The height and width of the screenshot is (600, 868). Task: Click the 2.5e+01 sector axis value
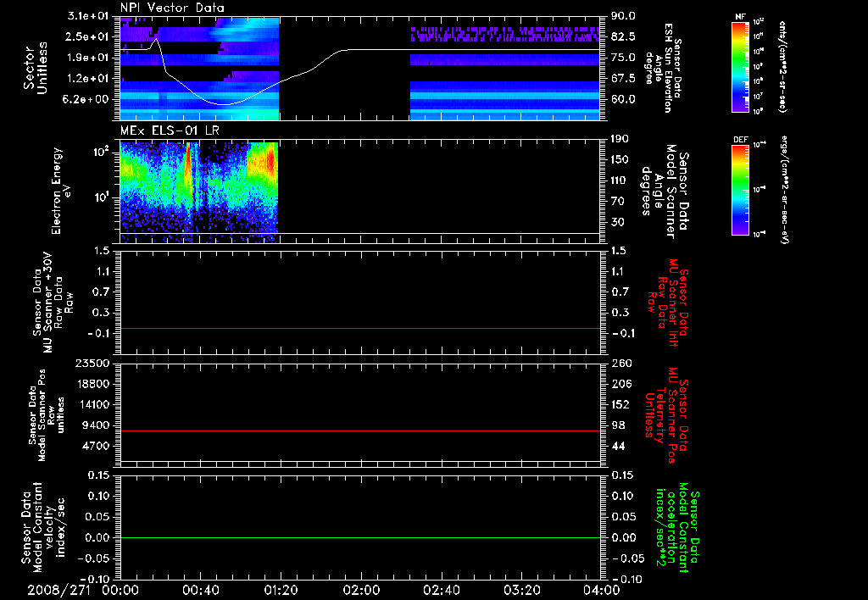[x=88, y=36]
